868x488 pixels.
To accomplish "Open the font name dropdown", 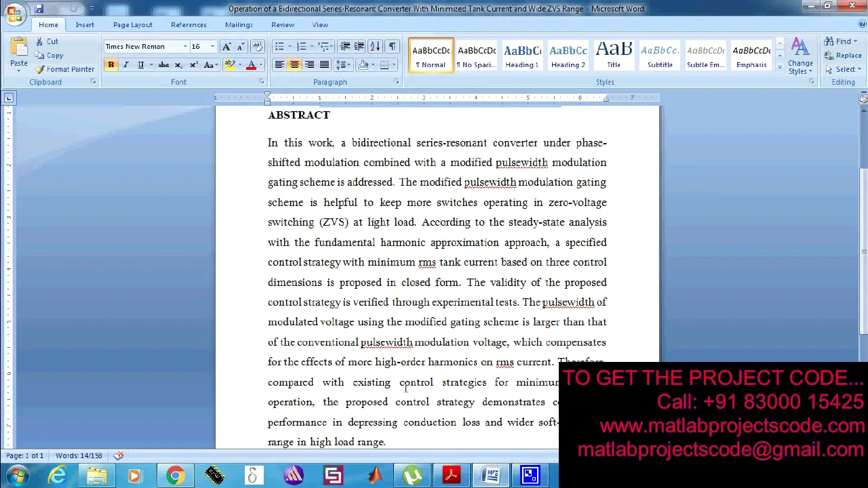I will coord(185,47).
